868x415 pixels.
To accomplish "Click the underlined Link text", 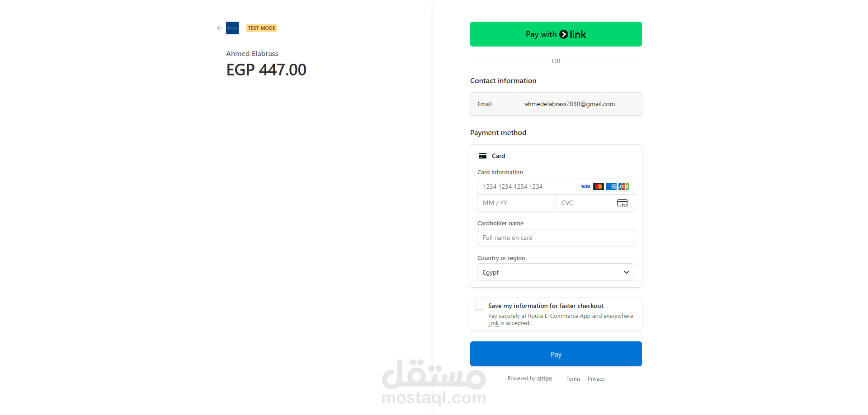I will (493, 323).
